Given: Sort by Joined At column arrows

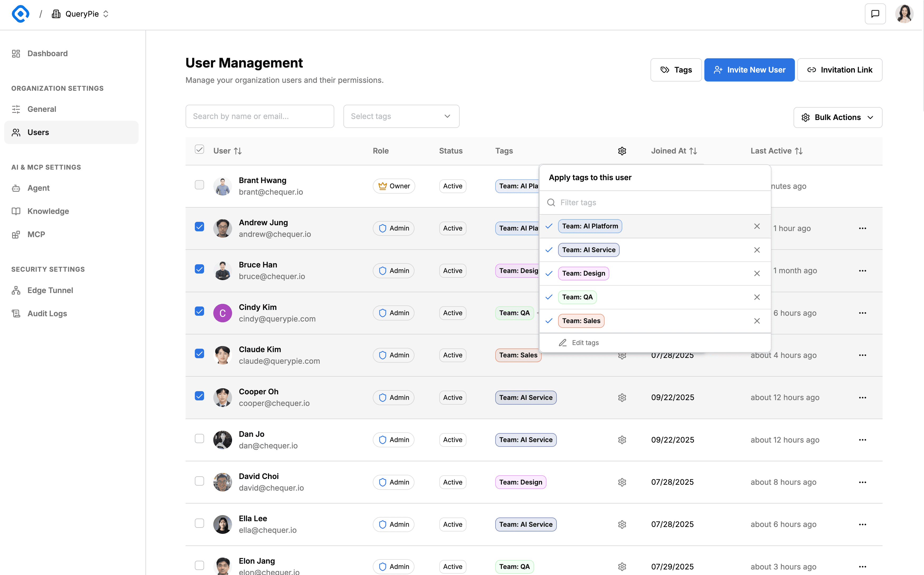Looking at the screenshot, I should 693,151.
